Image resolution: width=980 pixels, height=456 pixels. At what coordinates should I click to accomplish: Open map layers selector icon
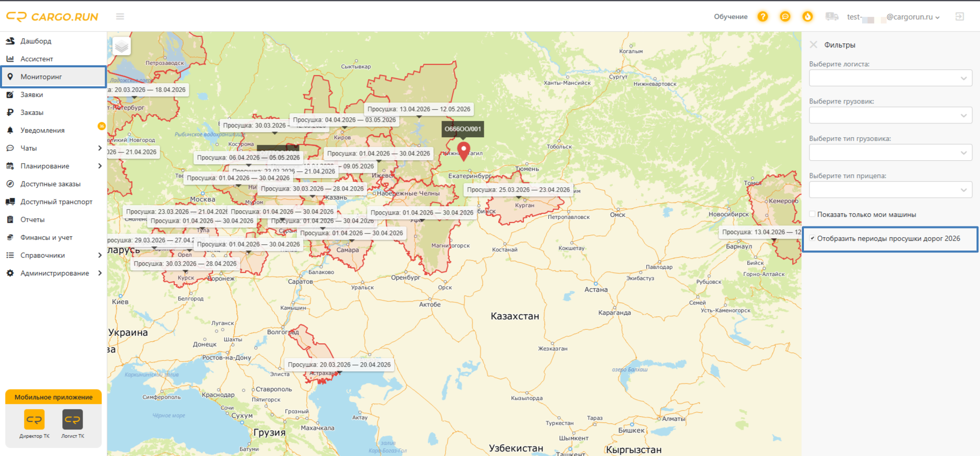click(121, 46)
